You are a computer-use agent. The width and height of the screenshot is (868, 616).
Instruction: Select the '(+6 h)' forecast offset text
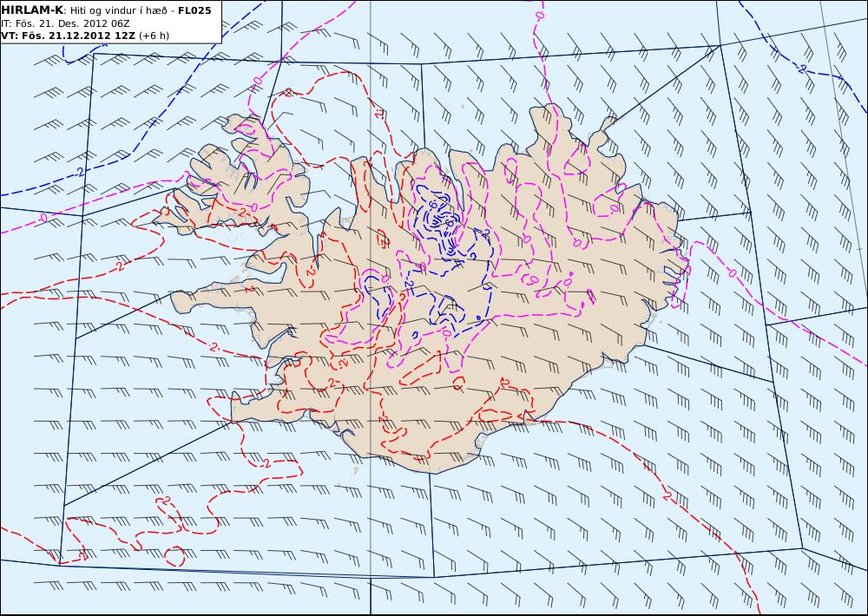(154, 36)
